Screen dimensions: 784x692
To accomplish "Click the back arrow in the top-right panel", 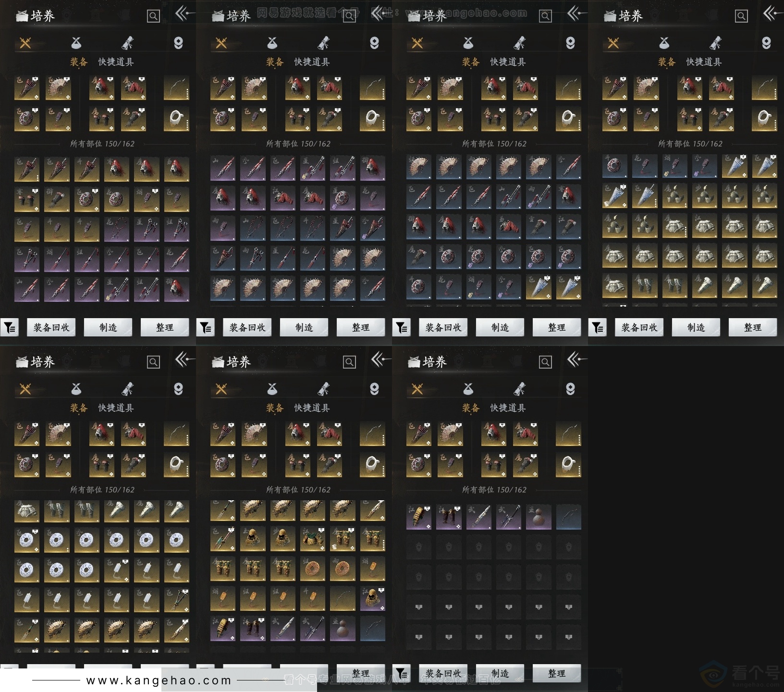I will coord(772,14).
